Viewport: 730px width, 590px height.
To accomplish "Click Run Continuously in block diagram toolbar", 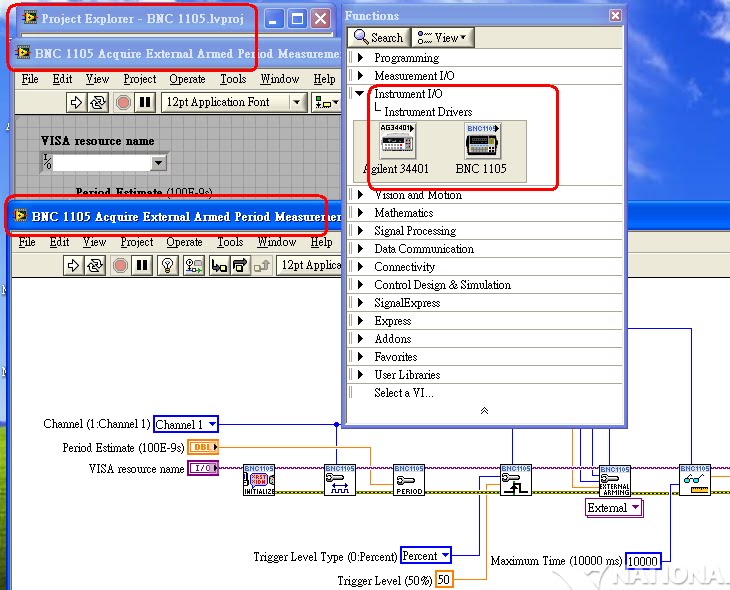I will pos(95,265).
